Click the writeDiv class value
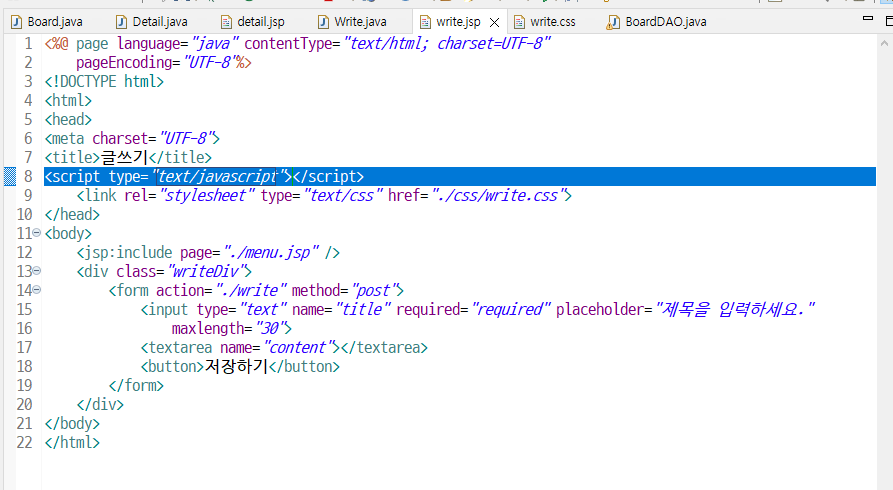 (x=206, y=271)
